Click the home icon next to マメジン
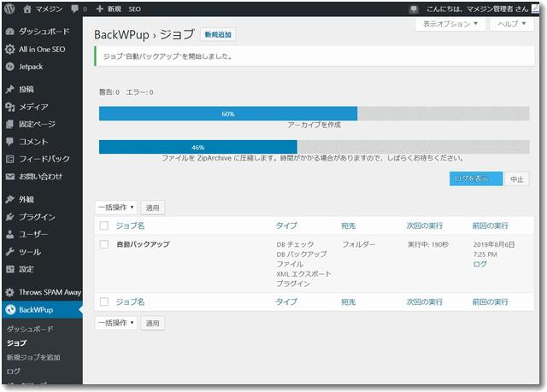 click(27, 8)
